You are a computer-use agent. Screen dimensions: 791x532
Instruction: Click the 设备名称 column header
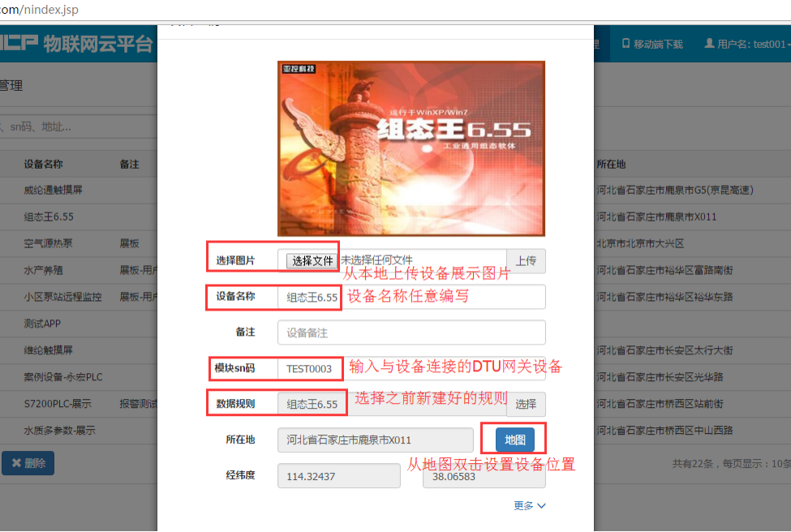[x=43, y=164]
